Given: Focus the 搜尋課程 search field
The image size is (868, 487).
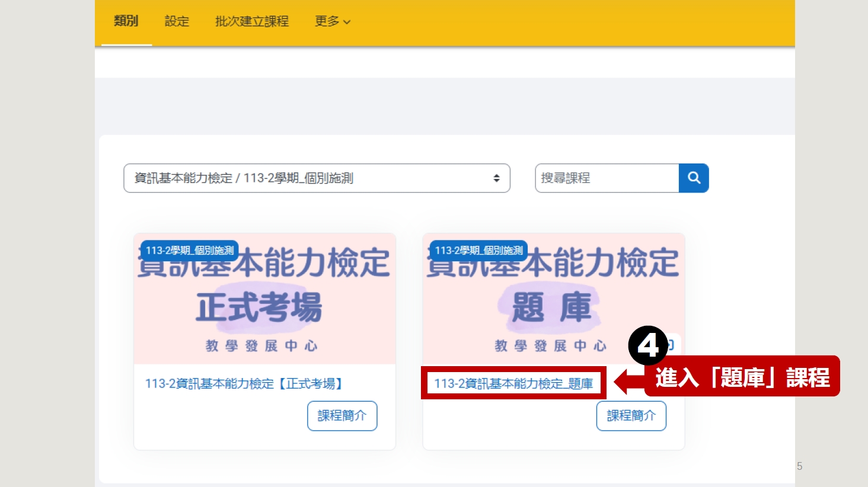Looking at the screenshot, I should (607, 178).
